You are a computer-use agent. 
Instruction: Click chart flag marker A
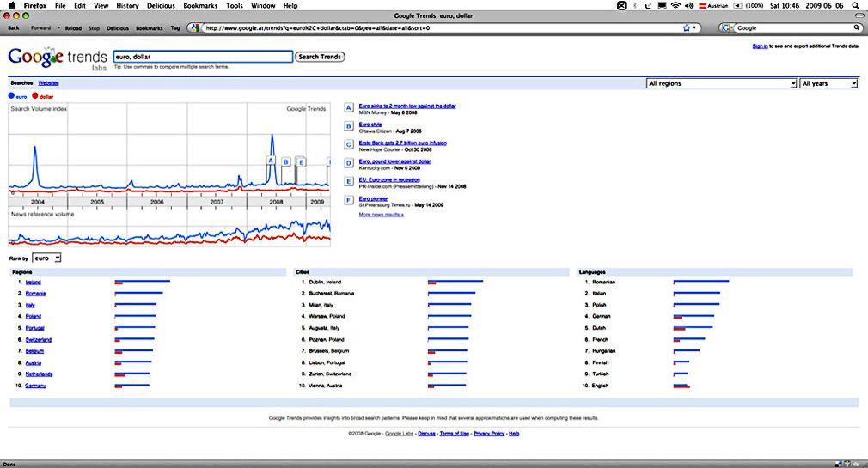point(271,161)
